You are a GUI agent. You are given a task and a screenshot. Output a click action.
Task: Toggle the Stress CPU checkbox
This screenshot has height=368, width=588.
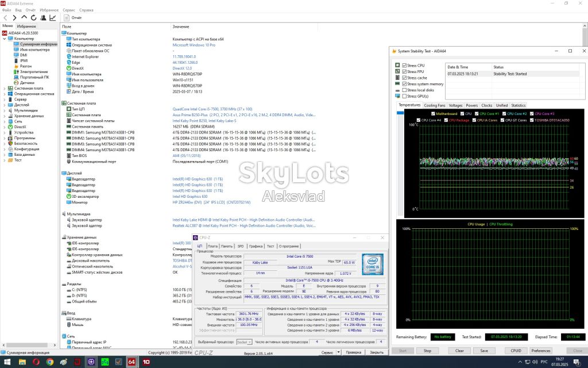(404, 66)
